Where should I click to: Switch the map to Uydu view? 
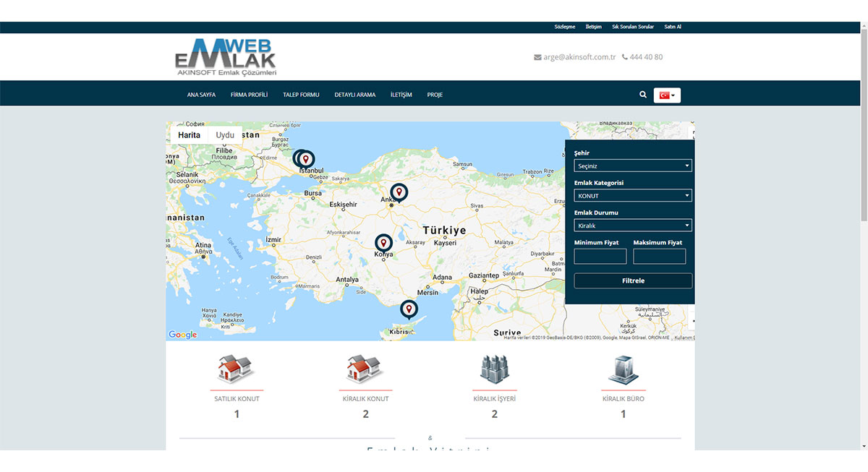click(x=224, y=134)
